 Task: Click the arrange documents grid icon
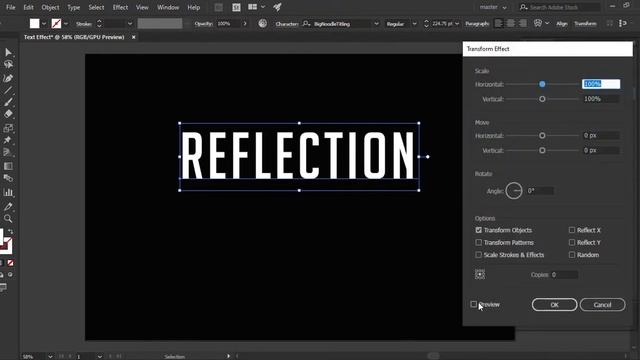[253, 7]
